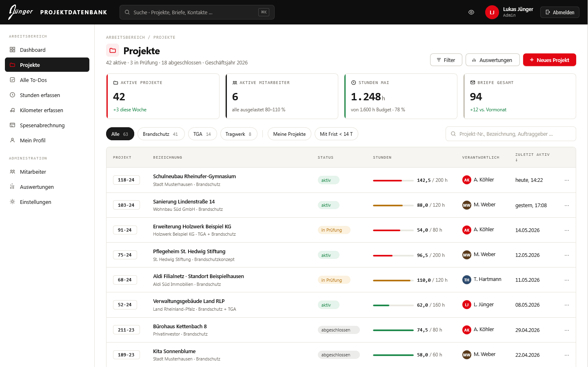Open row menu for Schulneubau Rheinufer-Gymnasium
Viewport: 588px width, 367px height.
pos(567,180)
